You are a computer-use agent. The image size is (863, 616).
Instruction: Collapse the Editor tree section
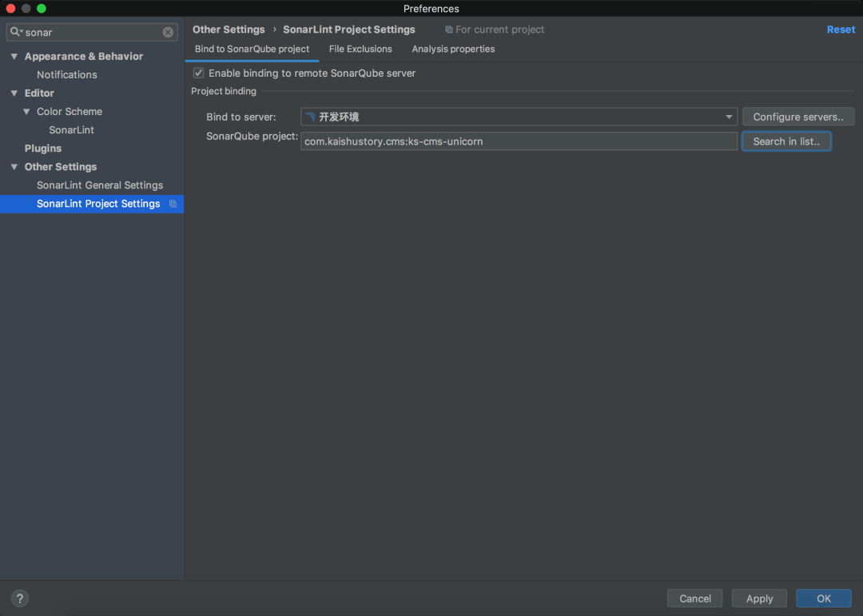pos(14,93)
